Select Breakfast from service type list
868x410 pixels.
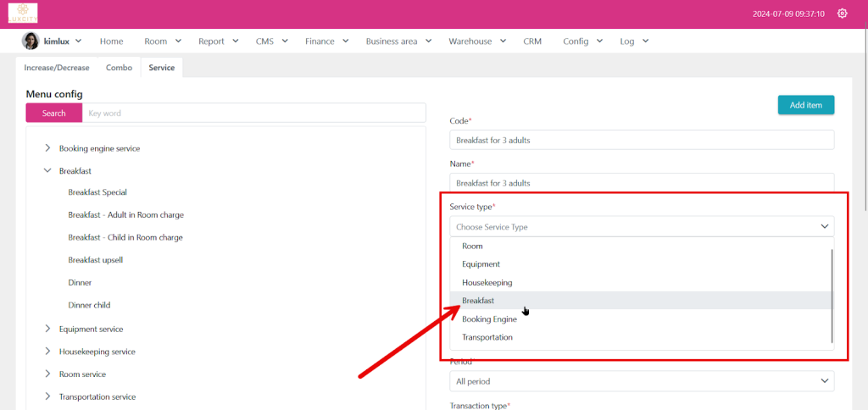coord(478,301)
